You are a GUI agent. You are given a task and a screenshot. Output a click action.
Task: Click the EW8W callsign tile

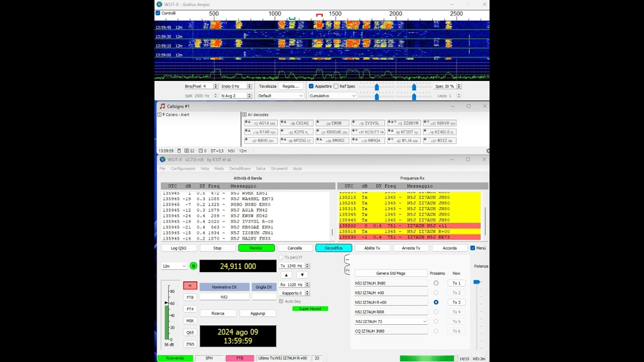click(x=332, y=123)
